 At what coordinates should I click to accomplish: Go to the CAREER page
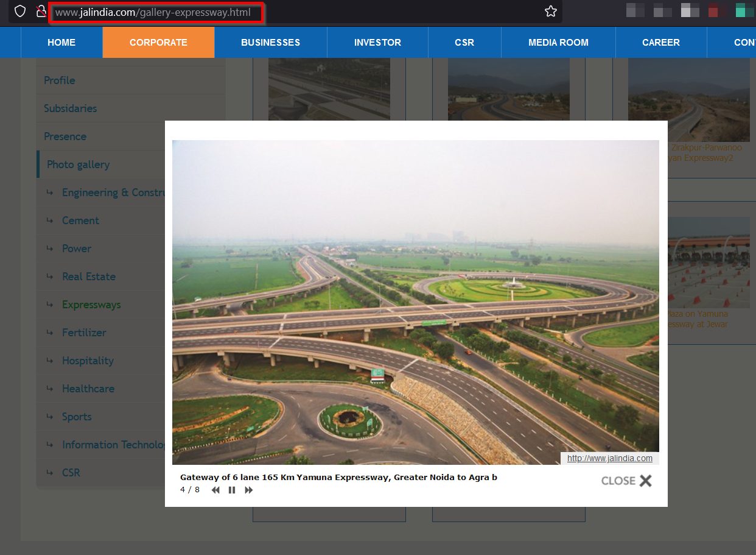[x=660, y=42]
